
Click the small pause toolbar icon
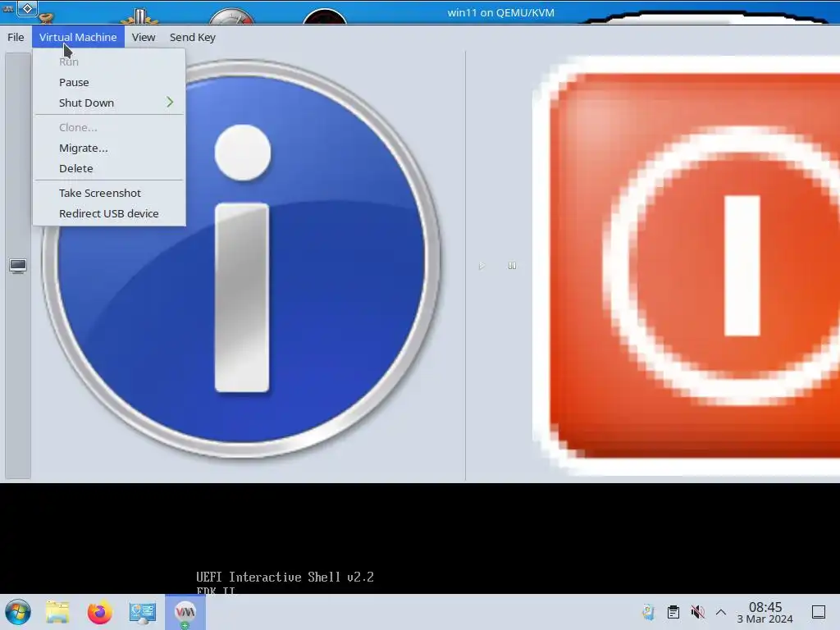click(x=512, y=266)
